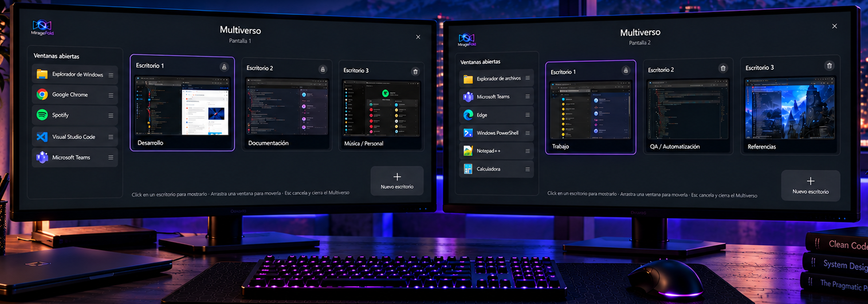Create a Nuevo escritorio on Pantalla 1

click(397, 181)
